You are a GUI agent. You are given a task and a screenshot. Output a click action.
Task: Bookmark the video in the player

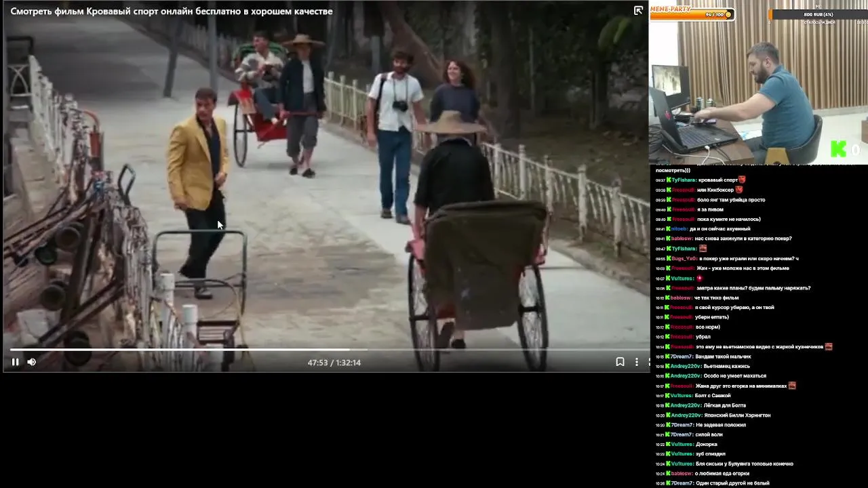point(620,362)
